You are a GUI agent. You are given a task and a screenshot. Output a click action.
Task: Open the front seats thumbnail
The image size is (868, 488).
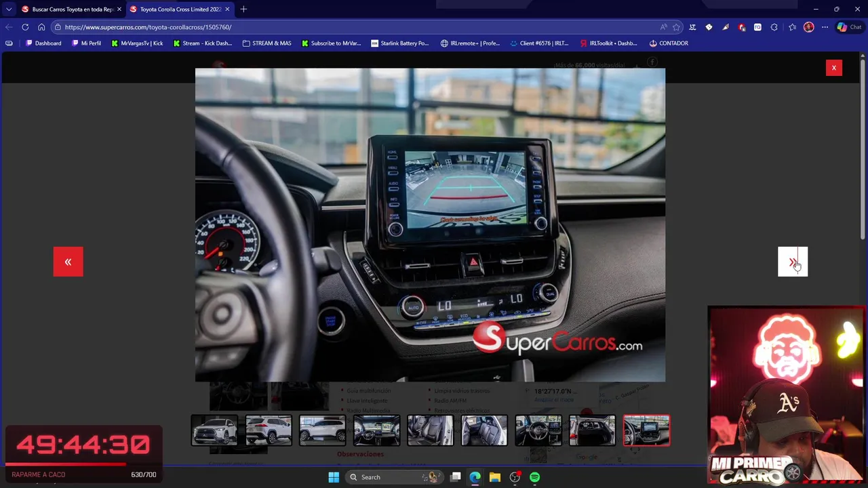(431, 430)
